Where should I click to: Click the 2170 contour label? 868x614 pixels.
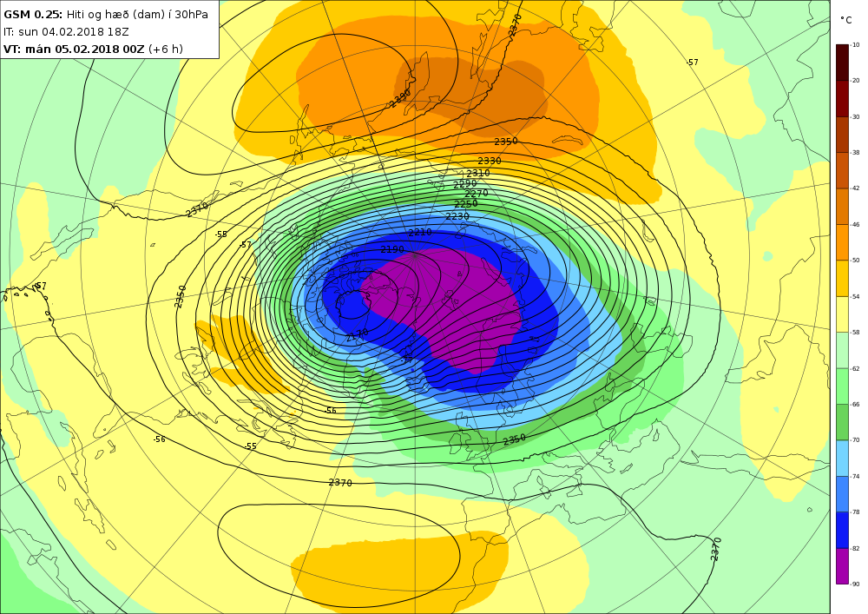pyautogui.click(x=357, y=335)
